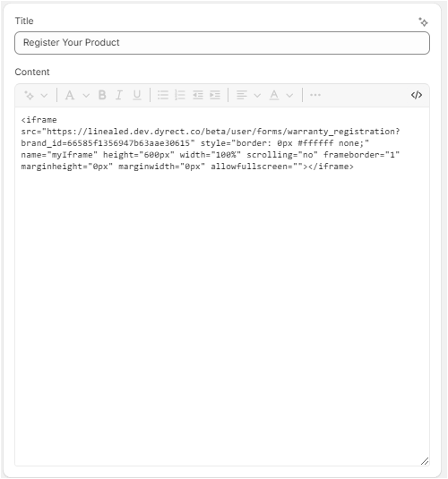Toggle the HTML code view button

[417, 95]
